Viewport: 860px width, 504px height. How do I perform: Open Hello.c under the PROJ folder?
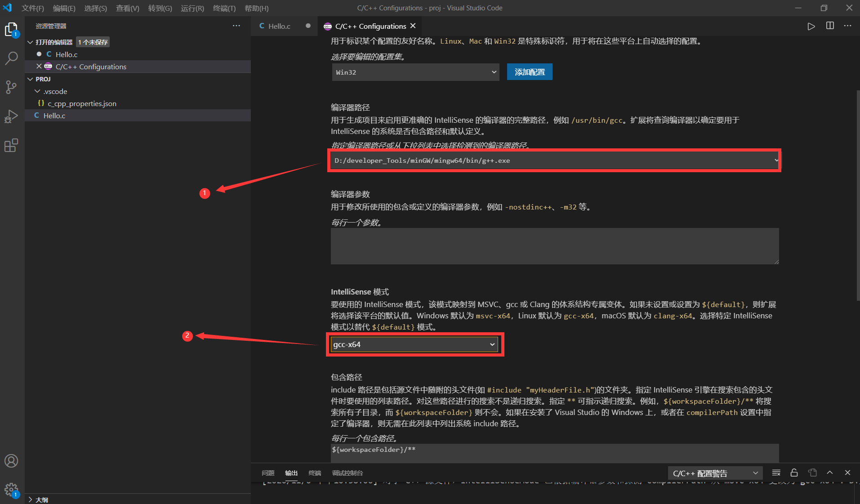coord(138,116)
